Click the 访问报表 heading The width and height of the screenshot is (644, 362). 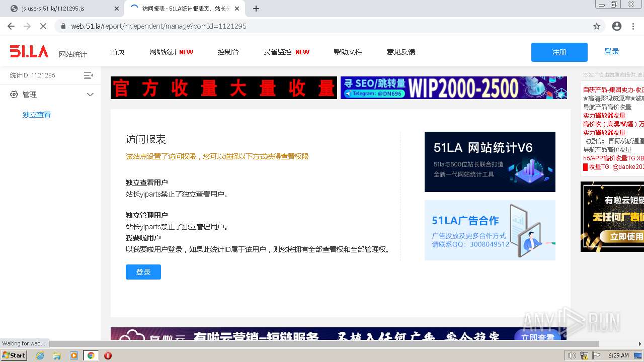[146, 139]
